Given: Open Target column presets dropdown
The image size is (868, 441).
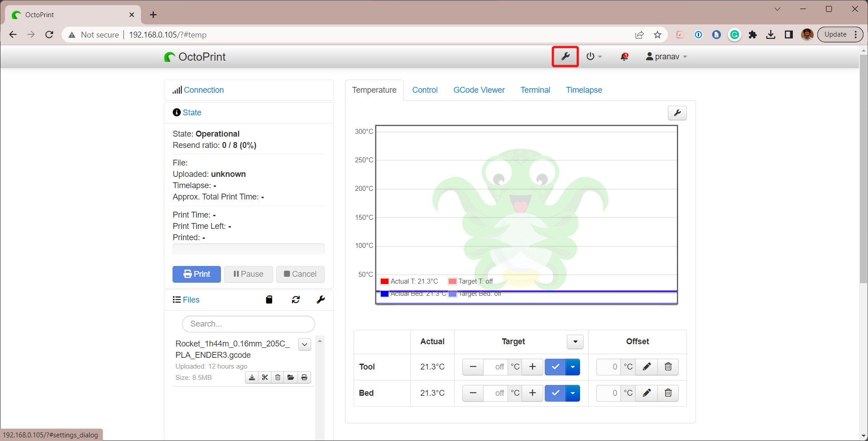Looking at the screenshot, I should click(575, 342).
